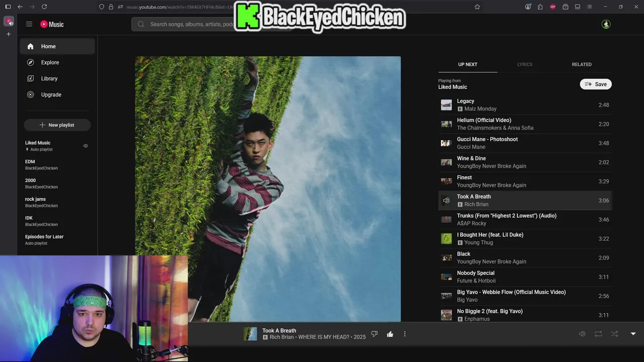Click the Legacy song thumbnail
The image size is (644, 362).
coord(446,105)
